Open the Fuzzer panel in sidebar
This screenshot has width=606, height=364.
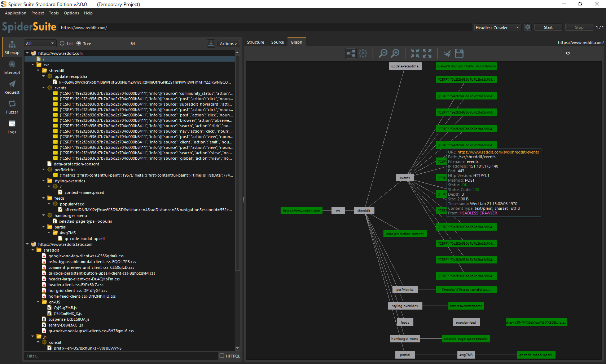pyautogui.click(x=12, y=107)
